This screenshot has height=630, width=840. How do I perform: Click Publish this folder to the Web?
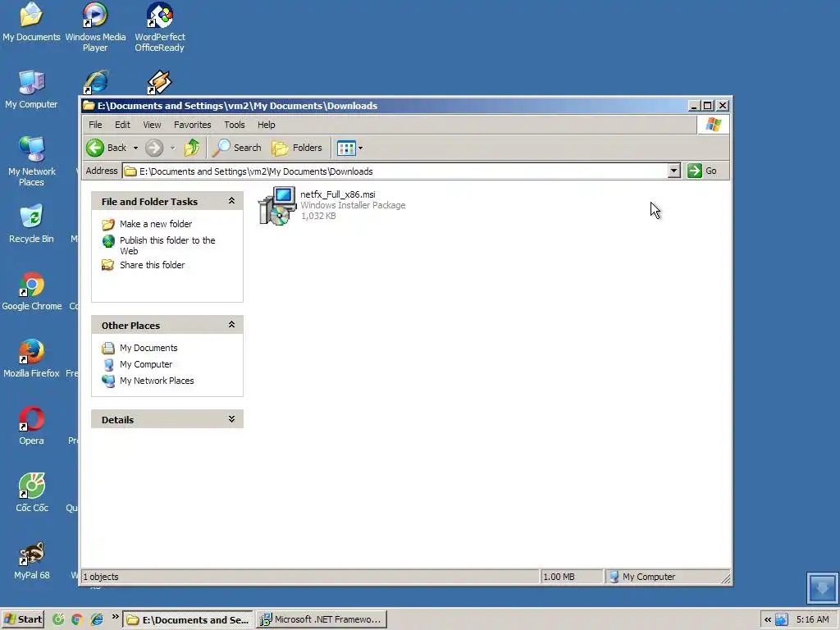tap(167, 245)
